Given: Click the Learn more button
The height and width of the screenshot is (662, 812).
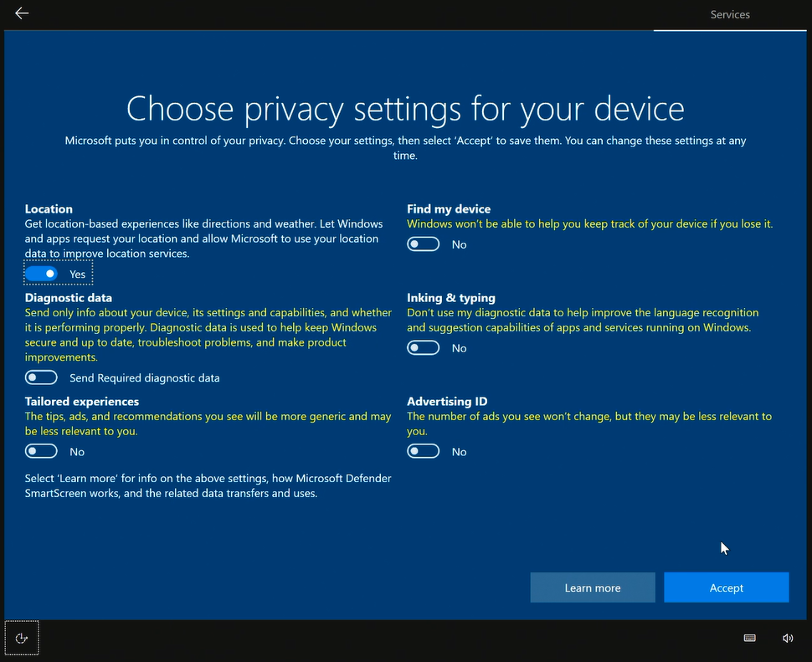Looking at the screenshot, I should pos(593,588).
